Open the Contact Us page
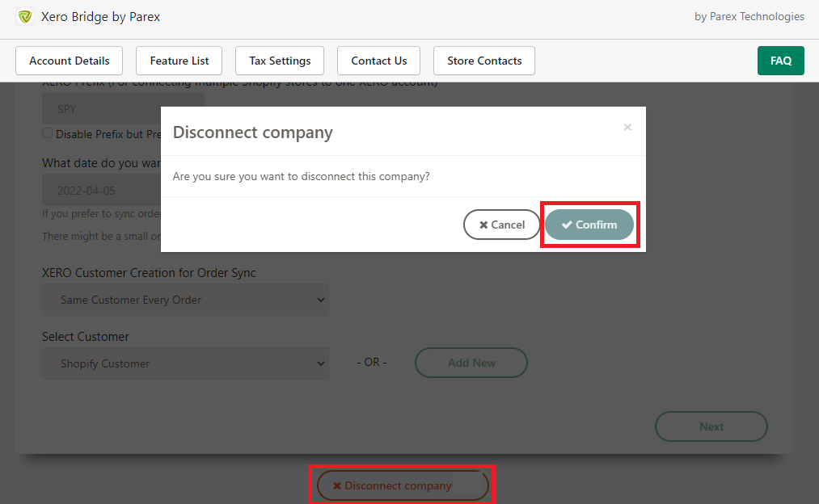This screenshot has width=819, height=504. 378,61
